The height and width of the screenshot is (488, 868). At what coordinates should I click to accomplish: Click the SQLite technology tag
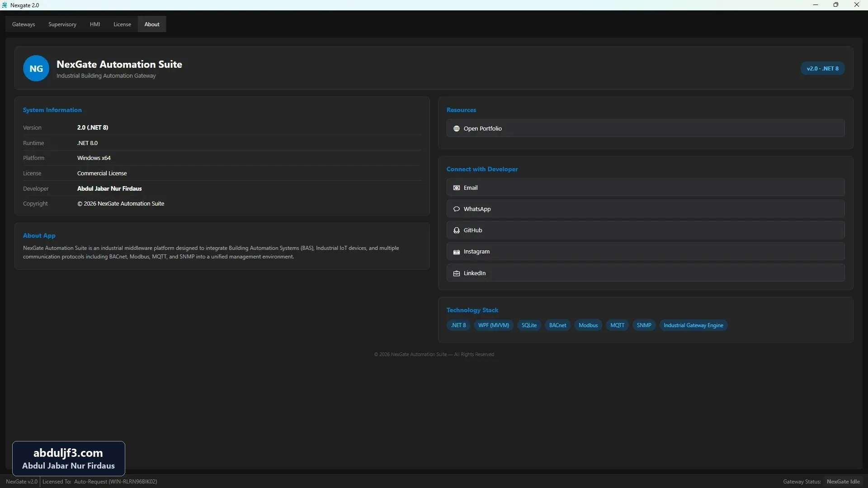[529, 325]
